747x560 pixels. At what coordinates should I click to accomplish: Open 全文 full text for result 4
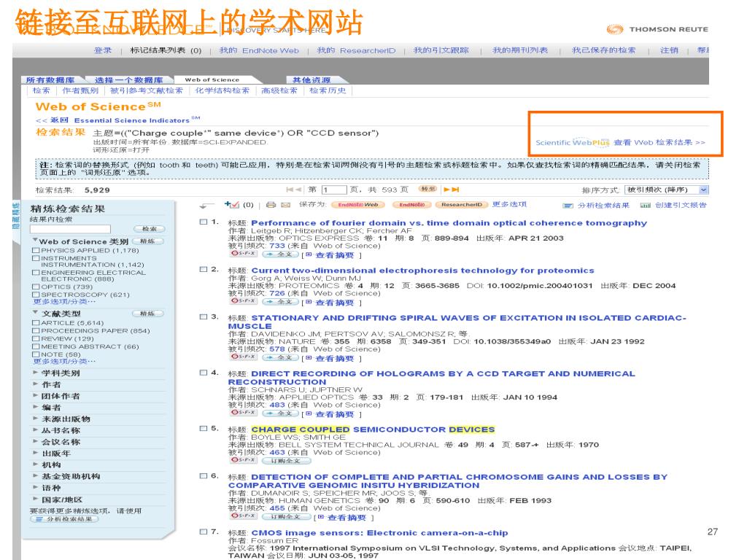coord(280,413)
